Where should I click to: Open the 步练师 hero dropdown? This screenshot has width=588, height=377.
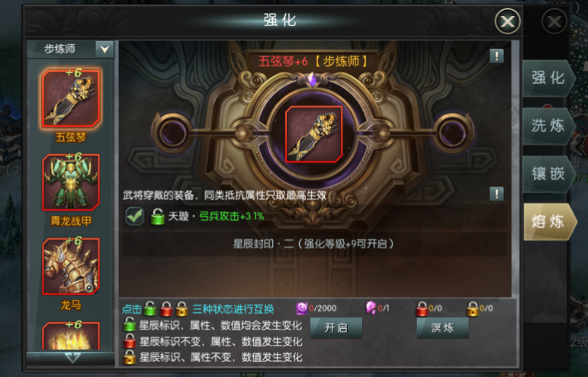[x=70, y=49]
